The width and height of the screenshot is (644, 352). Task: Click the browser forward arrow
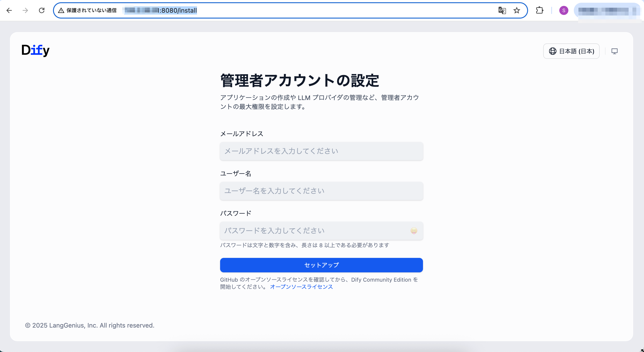25,10
